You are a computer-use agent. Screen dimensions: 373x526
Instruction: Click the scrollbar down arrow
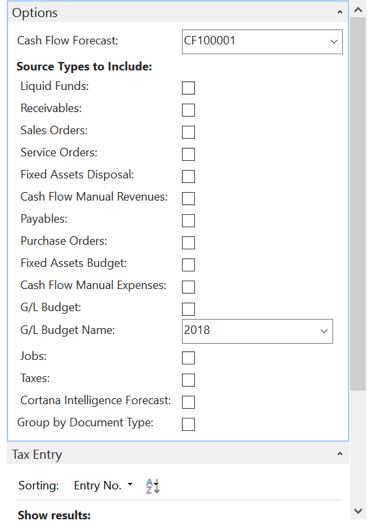tap(358, 511)
